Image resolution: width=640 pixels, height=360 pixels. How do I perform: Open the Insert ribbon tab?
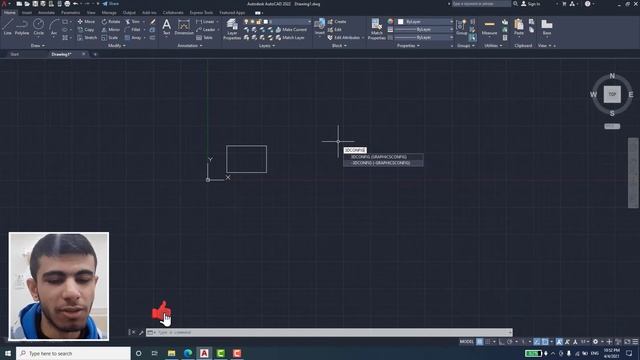(27, 13)
